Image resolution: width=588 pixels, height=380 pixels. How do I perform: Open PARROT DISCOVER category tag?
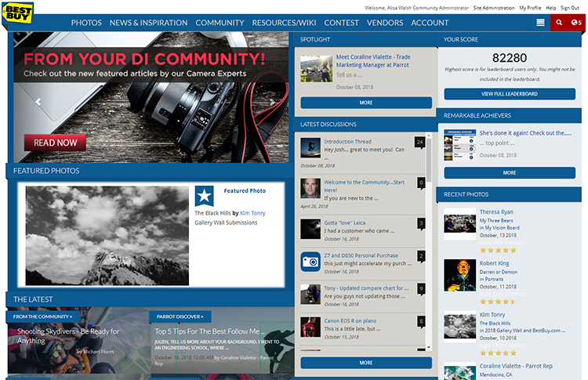tap(180, 317)
